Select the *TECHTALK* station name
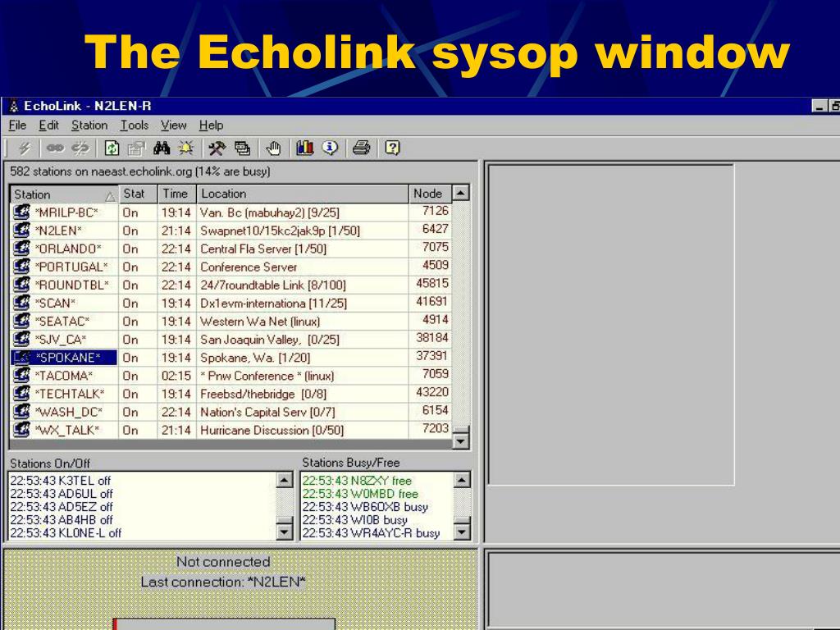 point(70,394)
